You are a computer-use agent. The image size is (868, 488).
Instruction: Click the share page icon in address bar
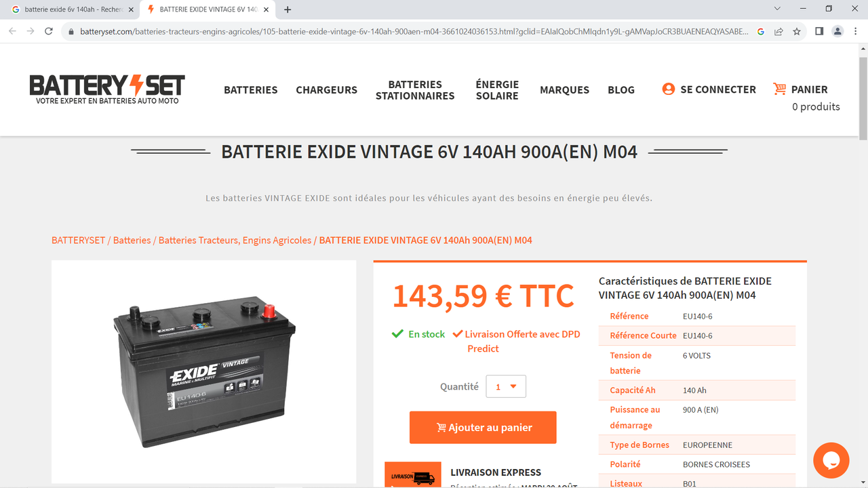pyautogui.click(x=778, y=31)
